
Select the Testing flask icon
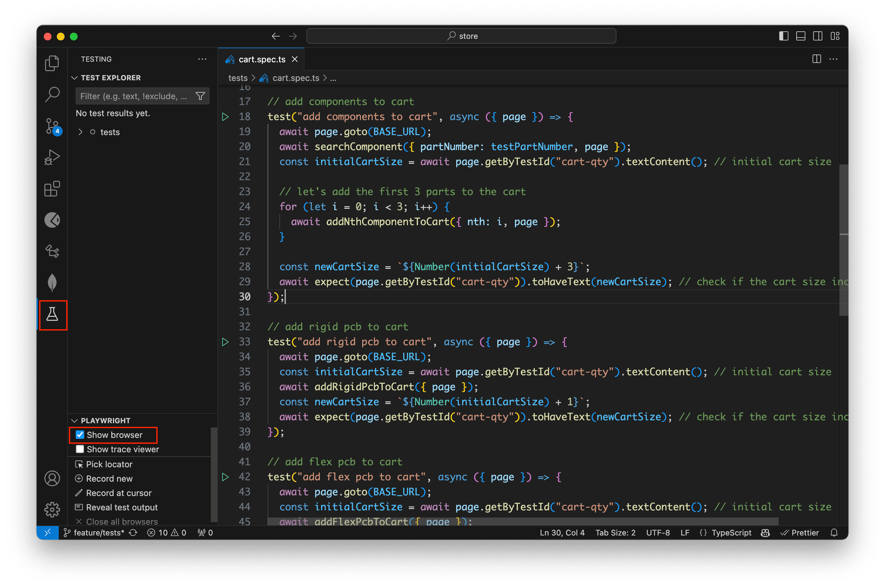click(x=53, y=314)
